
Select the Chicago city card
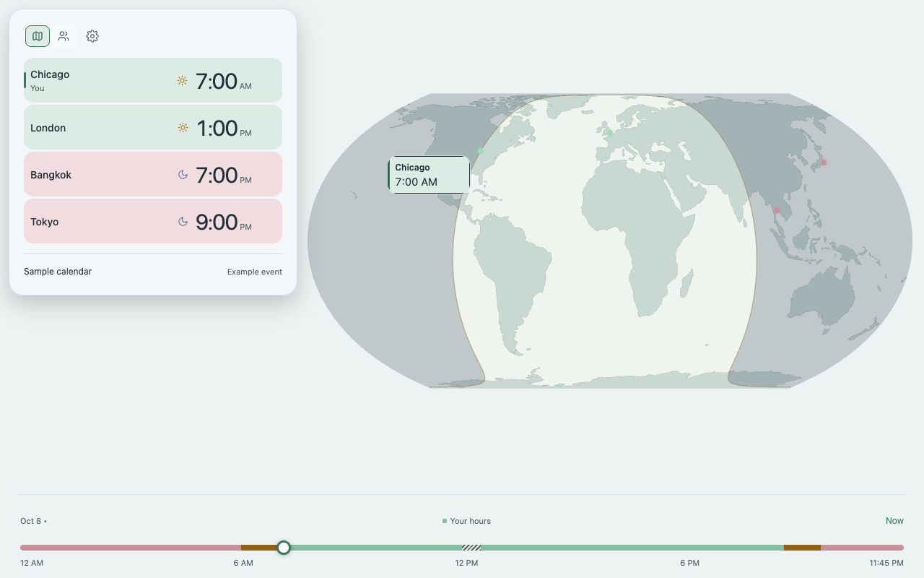[x=153, y=80]
